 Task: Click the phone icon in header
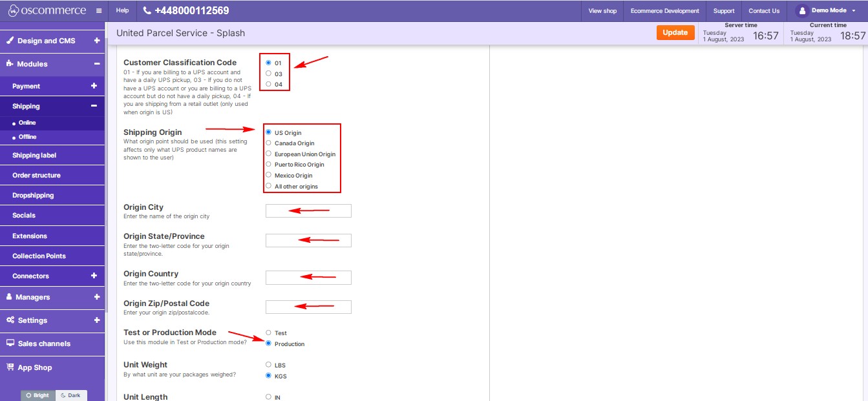[147, 11]
